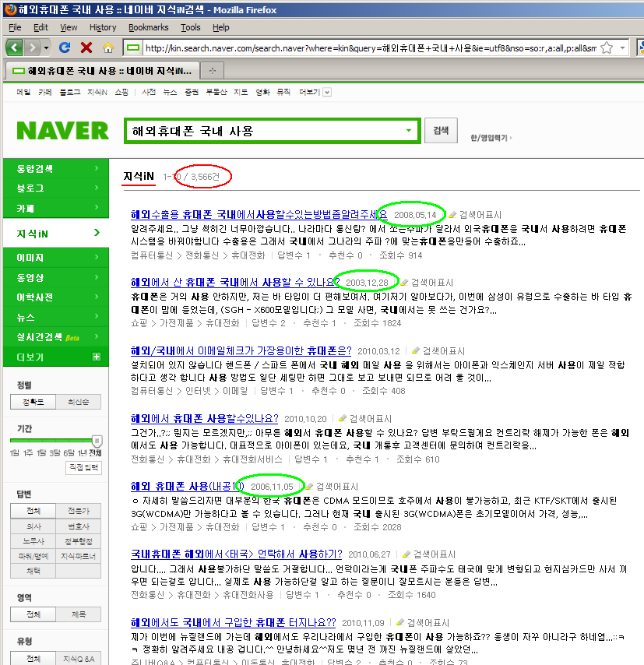
Task: Select 어학사전 in left sidebar
Action: click(56, 297)
